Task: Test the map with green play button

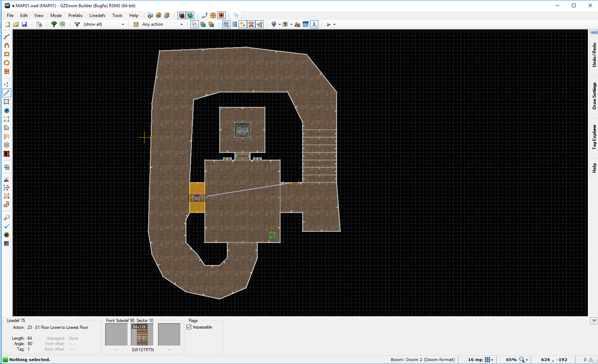Action: [329, 24]
